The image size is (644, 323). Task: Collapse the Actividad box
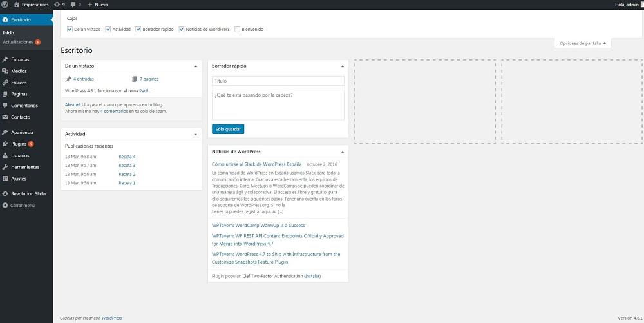(x=196, y=134)
